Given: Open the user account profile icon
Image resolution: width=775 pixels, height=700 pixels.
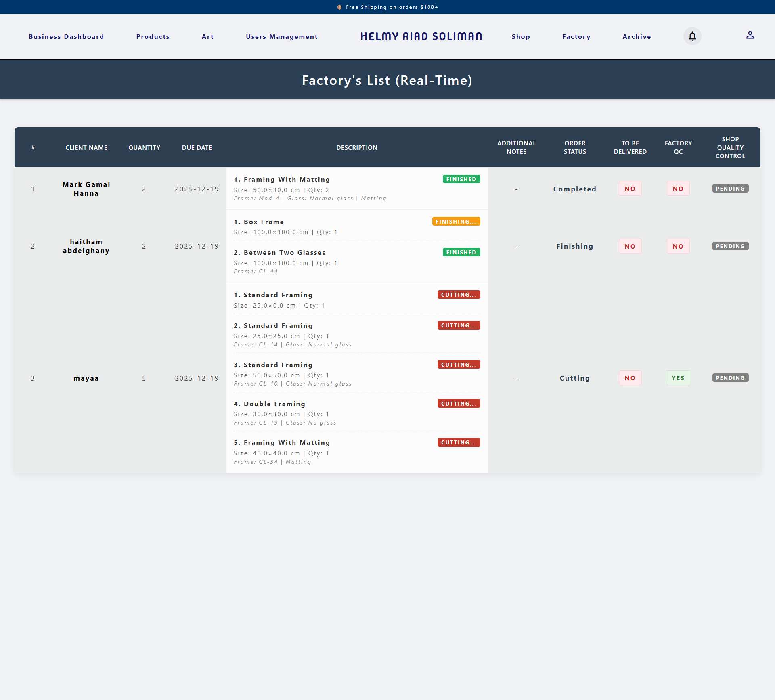Looking at the screenshot, I should (750, 36).
